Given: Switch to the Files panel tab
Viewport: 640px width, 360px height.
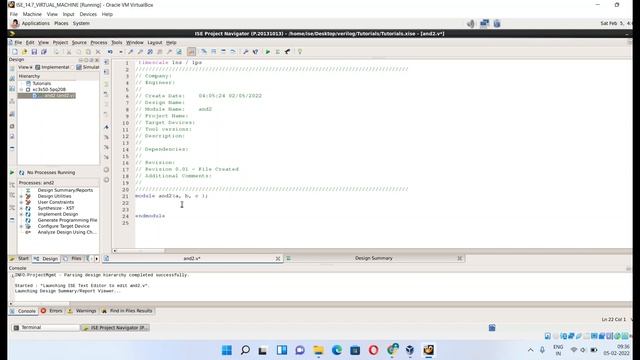Looking at the screenshot, I should pyautogui.click(x=73, y=258).
